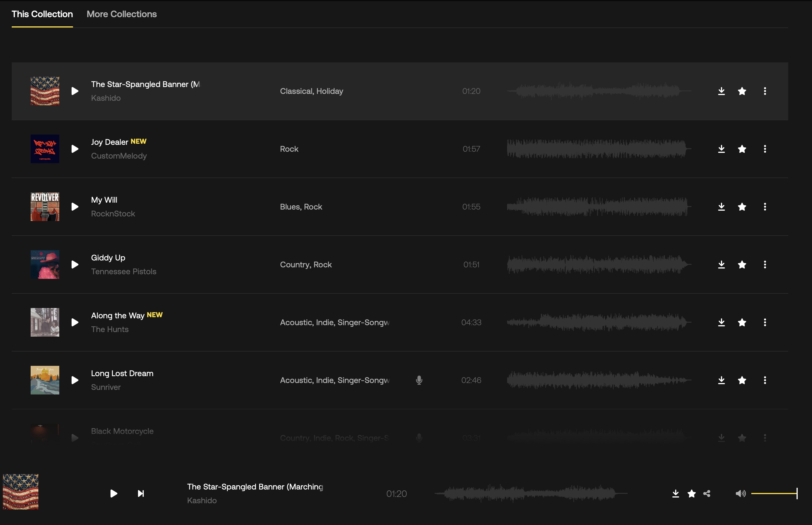This screenshot has width=812, height=525.
Task: Play the Along the Way track
Action: click(x=75, y=323)
